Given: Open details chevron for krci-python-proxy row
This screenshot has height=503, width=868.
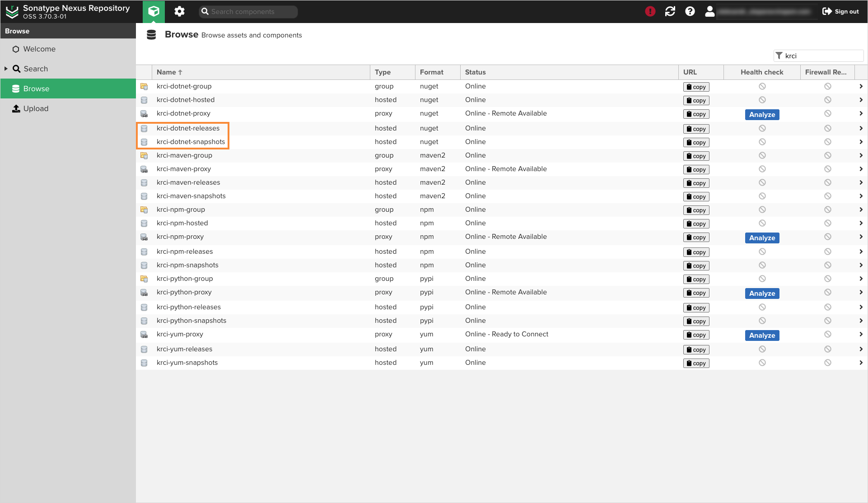Looking at the screenshot, I should (861, 292).
